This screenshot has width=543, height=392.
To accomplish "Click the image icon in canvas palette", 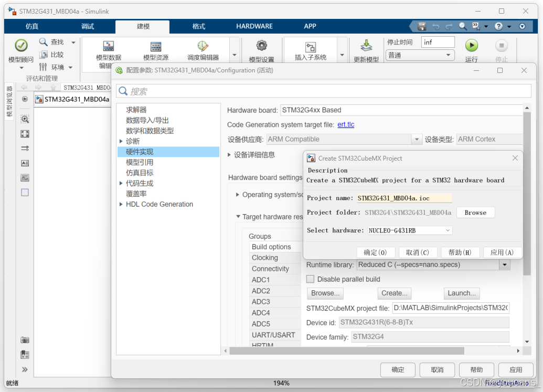I will click(x=25, y=178).
